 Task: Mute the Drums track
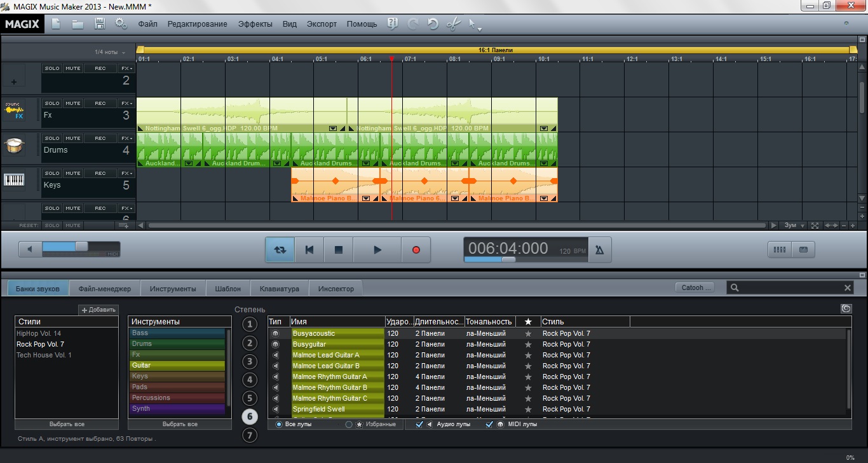coord(72,138)
